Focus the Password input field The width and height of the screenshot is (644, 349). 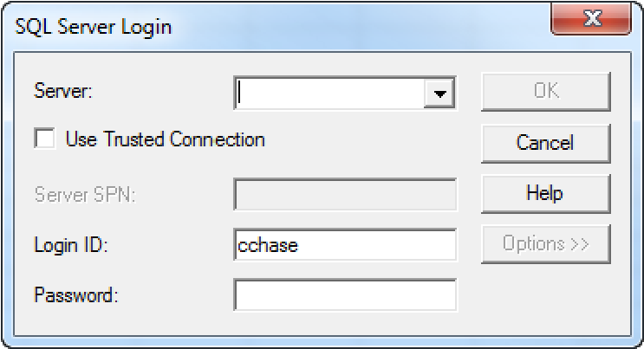pyautogui.click(x=345, y=294)
